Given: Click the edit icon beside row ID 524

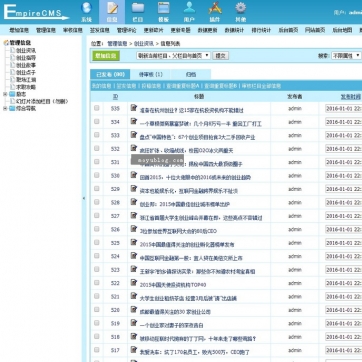Looking at the screenshot, I should click(134, 255).
